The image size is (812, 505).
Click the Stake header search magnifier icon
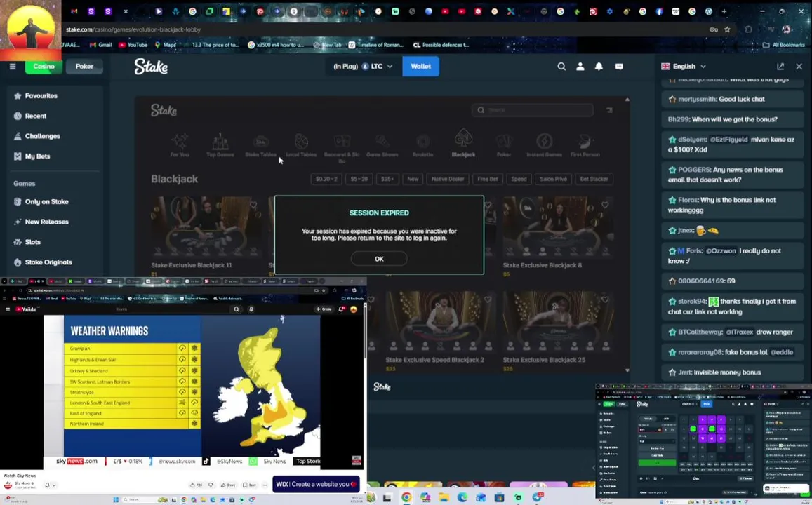tap(561, 66)
